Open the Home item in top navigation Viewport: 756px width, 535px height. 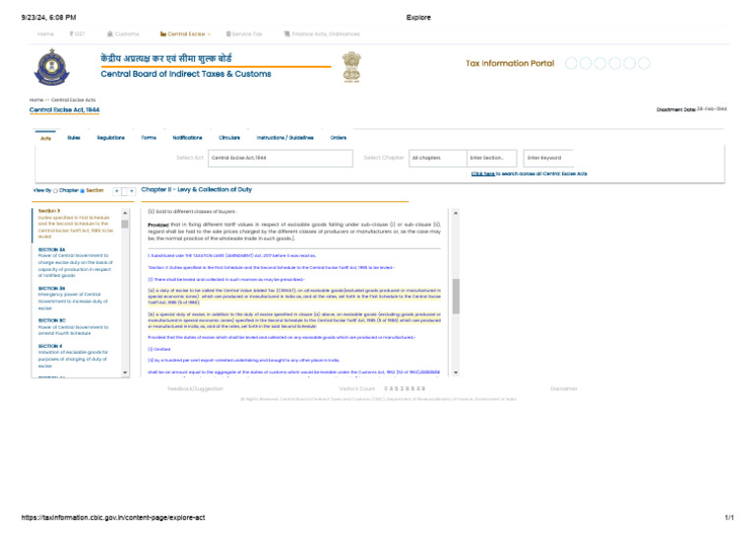point(45,34)
